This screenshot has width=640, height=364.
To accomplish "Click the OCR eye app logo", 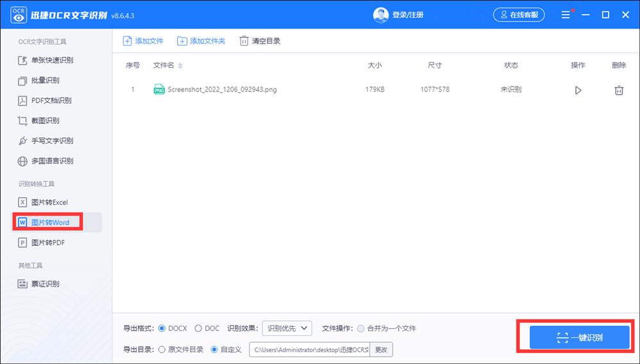I will pyautogui.click(x=19, y=15).
